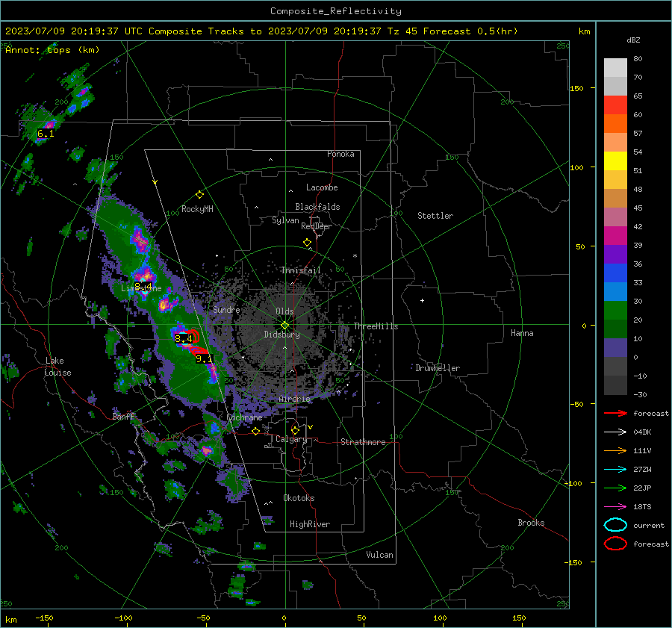672x628 pixels.
Task: Click the Hanna town label
Action: [x=522, y=333]
